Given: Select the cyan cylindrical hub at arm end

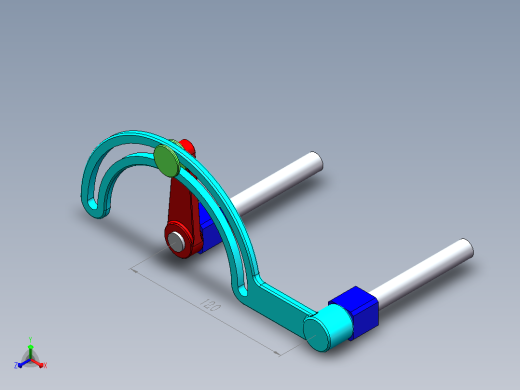Looking at the screenshot, I should (x=328, y=328).
